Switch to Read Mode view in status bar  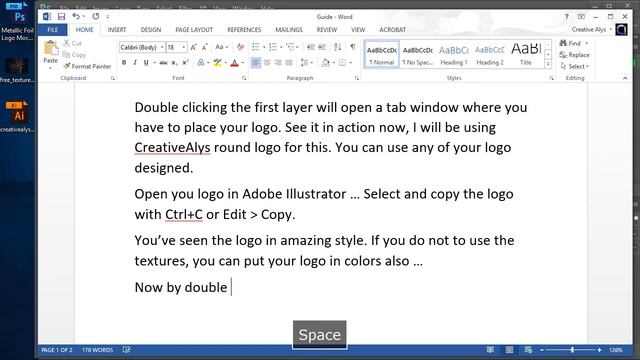(490, 350)
